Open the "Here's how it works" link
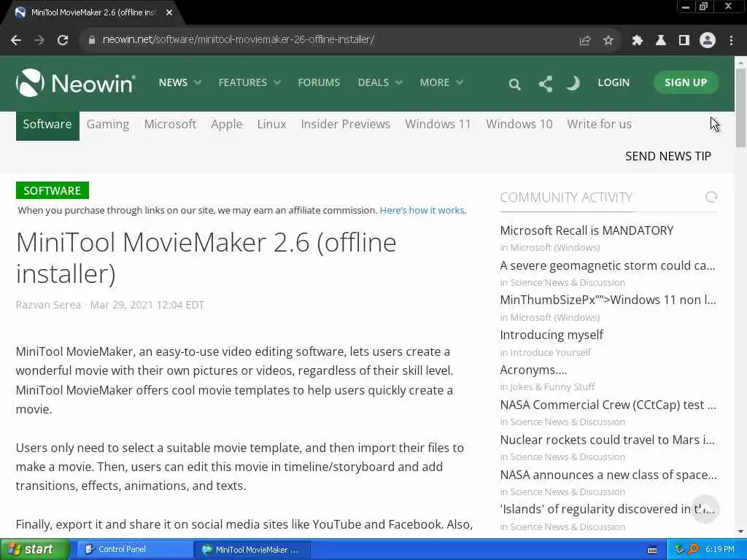747x560 pixels. (x=422, y=210)
